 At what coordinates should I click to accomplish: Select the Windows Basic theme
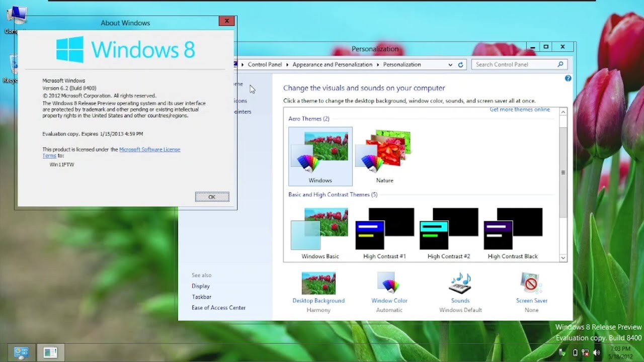(320, 233)
